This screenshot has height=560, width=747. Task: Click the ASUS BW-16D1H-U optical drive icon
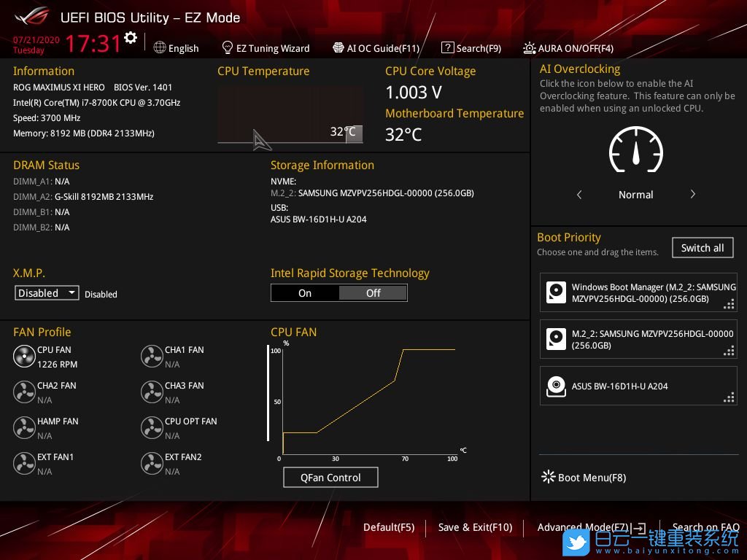(x=557, y=386)
